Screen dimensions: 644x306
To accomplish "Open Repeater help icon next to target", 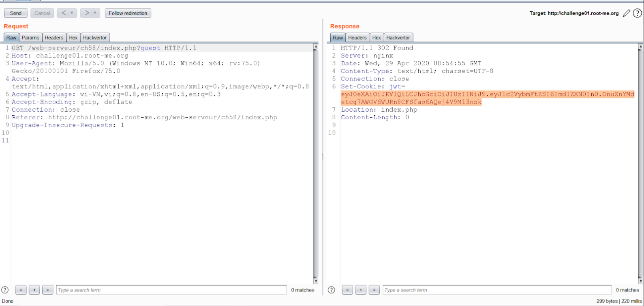I will (x=637, y=13).
